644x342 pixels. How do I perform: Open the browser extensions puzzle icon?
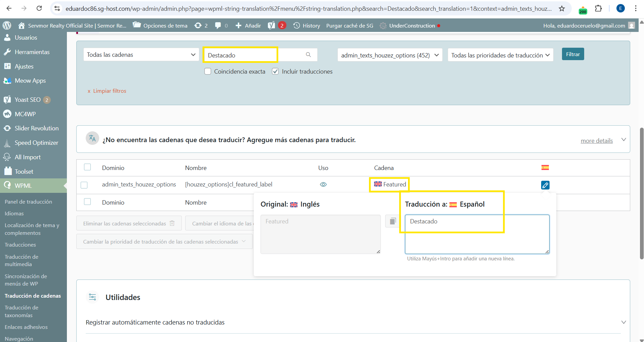coord(598,8)
